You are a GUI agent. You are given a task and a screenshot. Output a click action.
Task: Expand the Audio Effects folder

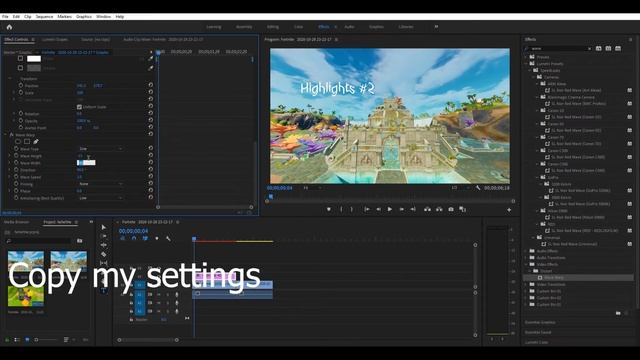tap(526, 251)
